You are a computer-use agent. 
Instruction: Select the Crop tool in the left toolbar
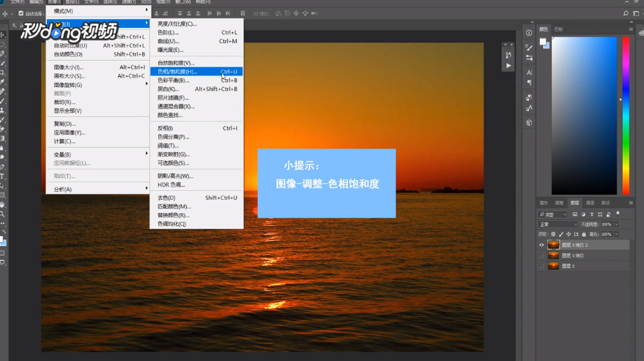point(2,72)
